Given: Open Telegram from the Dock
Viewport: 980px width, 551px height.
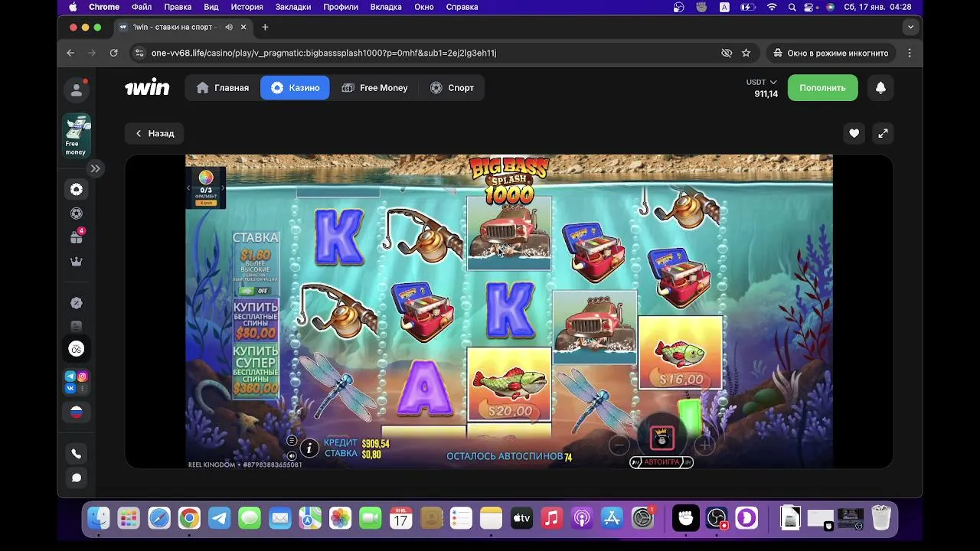Looking at the screenshot, I should point(220,518).
